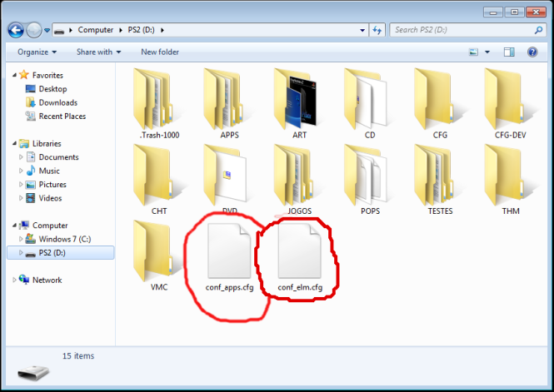Open the Share with dropdown
554x392 pixels.
click(x=98, y=52)
